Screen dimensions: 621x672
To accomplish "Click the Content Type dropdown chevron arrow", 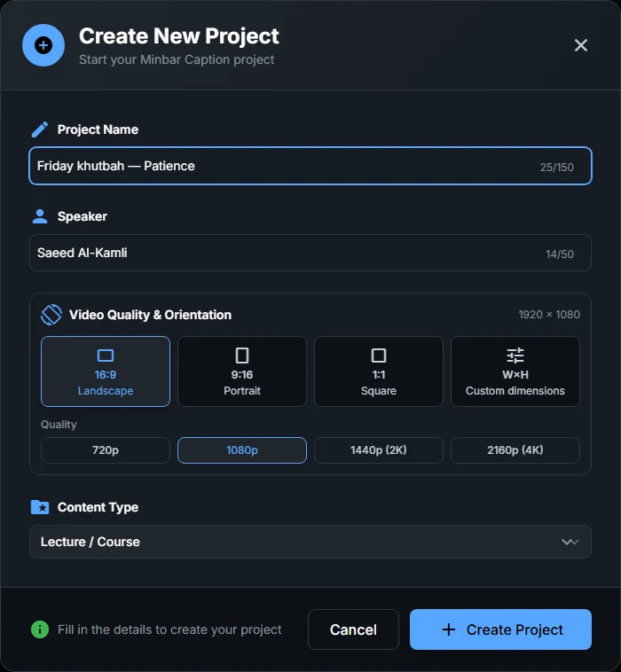I will (570, 543).
